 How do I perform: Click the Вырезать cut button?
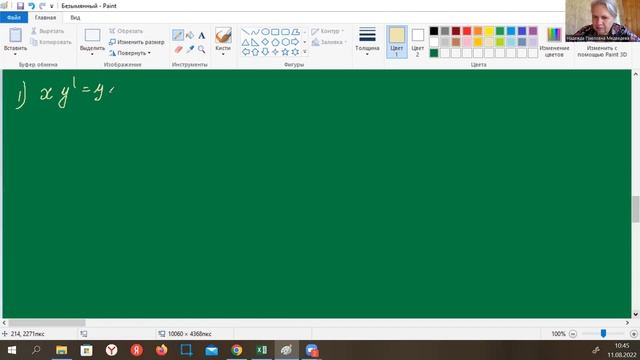click(47, 31)
